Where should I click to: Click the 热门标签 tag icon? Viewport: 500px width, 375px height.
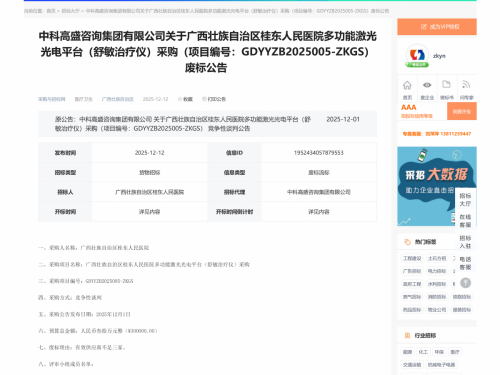coord(407,242)
